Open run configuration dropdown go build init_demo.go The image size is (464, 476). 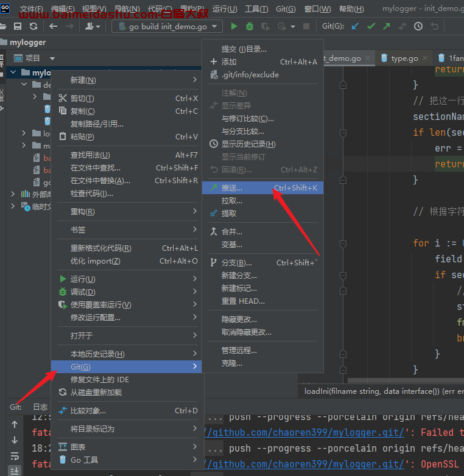(x=167, y=26)
